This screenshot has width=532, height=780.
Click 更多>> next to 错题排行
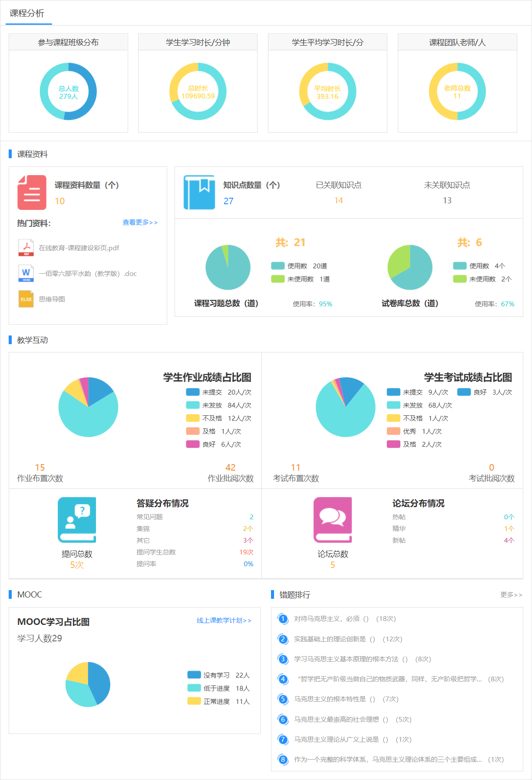(511, 595)
